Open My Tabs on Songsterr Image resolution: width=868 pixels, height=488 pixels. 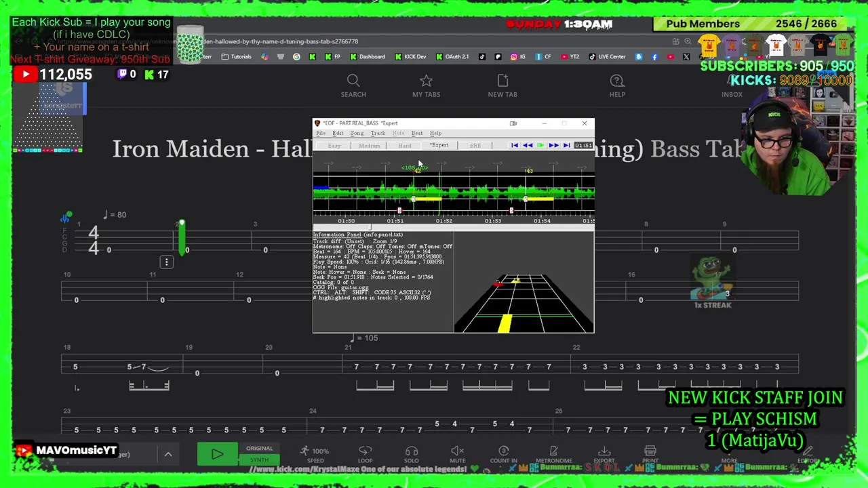coord(426,86)
